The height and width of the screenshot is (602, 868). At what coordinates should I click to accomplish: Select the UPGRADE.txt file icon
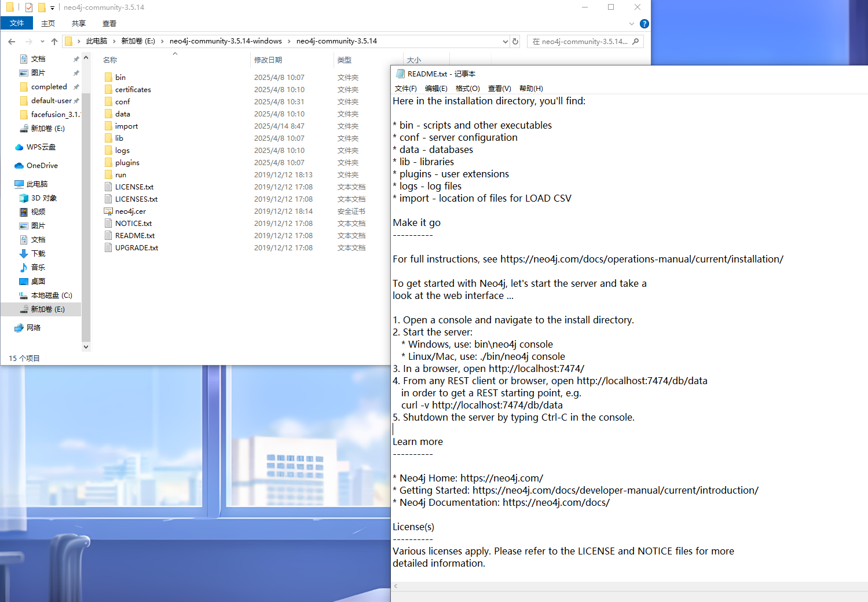(x=108, y=247)
